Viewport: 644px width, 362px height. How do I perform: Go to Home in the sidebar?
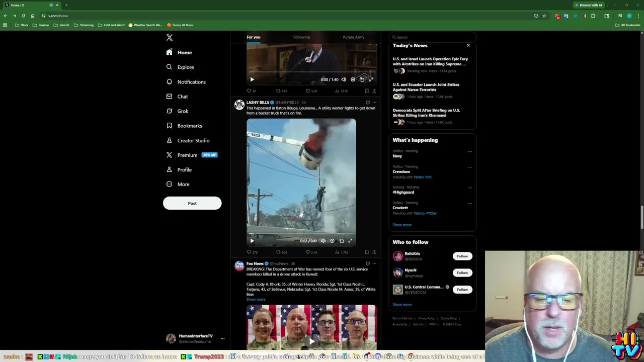tap(179, 52)
